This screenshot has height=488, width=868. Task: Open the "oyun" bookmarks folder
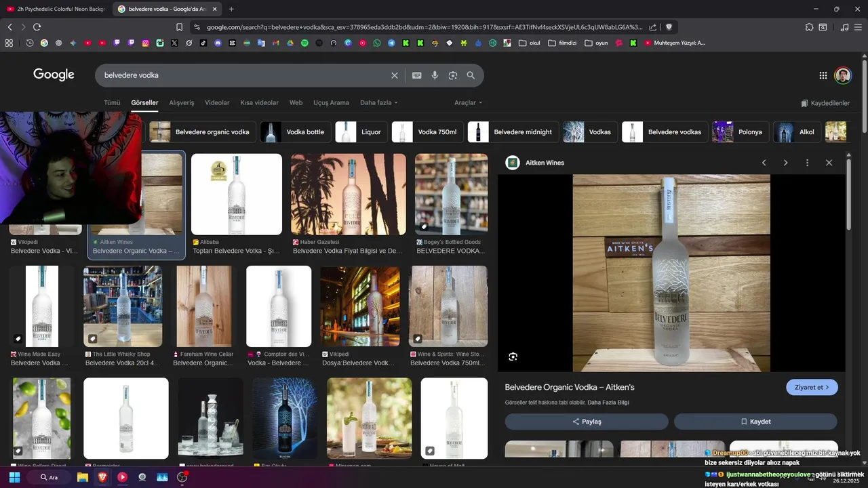(596, 43)
